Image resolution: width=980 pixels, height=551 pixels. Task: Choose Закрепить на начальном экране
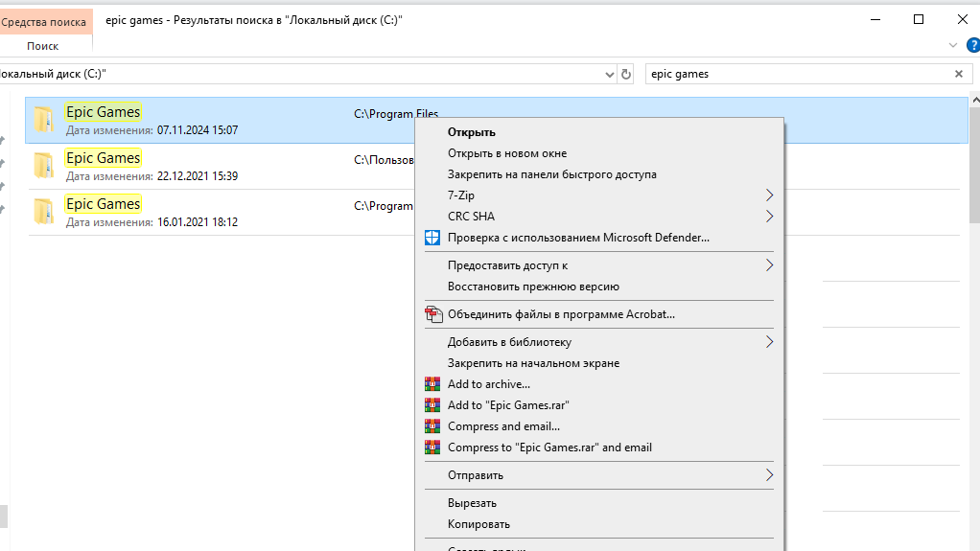tap(533, 363)
